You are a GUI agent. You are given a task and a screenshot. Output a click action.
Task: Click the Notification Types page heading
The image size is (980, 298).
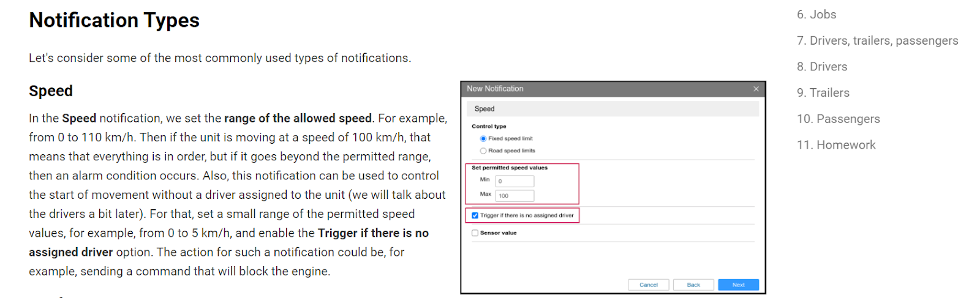pyautogui.click(x=114, y=20)
